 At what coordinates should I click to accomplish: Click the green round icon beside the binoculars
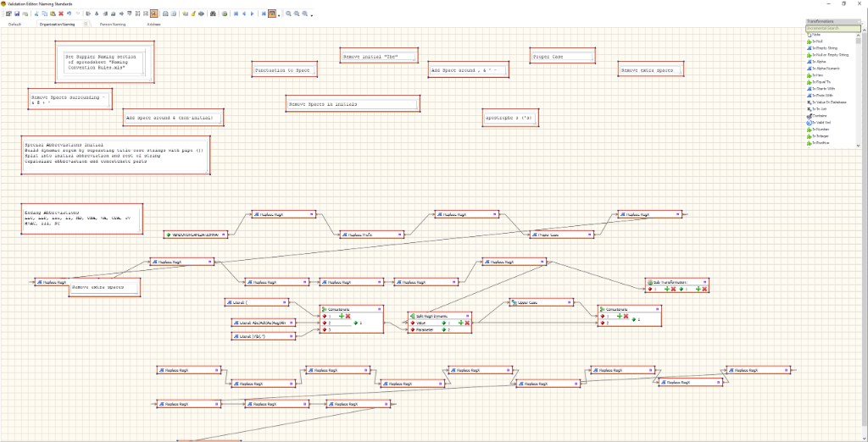tap(225, 14)
